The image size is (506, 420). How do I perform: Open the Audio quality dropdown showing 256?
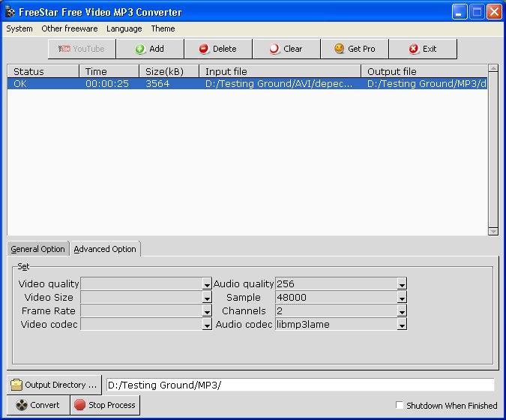pyautogui.click(x=402, y=284)
